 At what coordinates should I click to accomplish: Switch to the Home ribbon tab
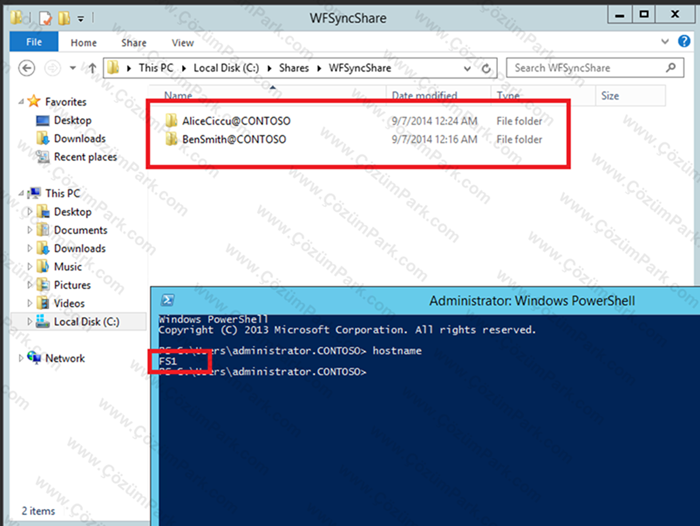point(83,42)
